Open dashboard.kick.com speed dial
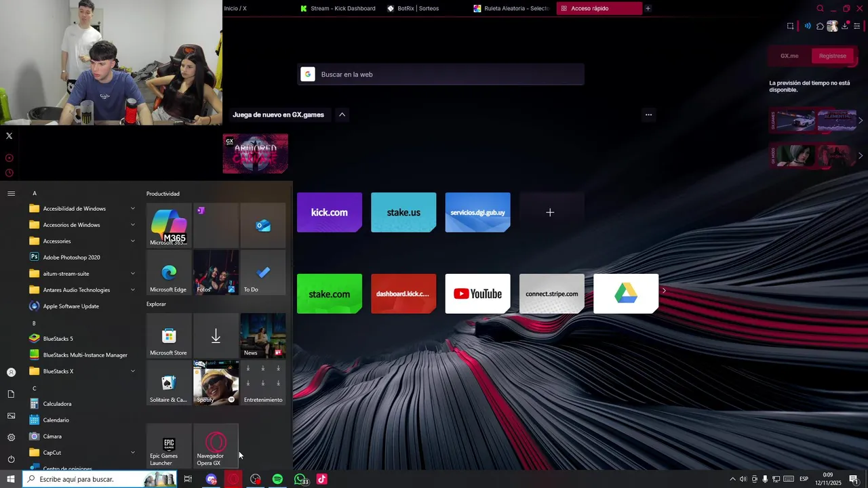The height and width of the screenshot is (488, 868). pyautogui.click(x=403, y=293)
